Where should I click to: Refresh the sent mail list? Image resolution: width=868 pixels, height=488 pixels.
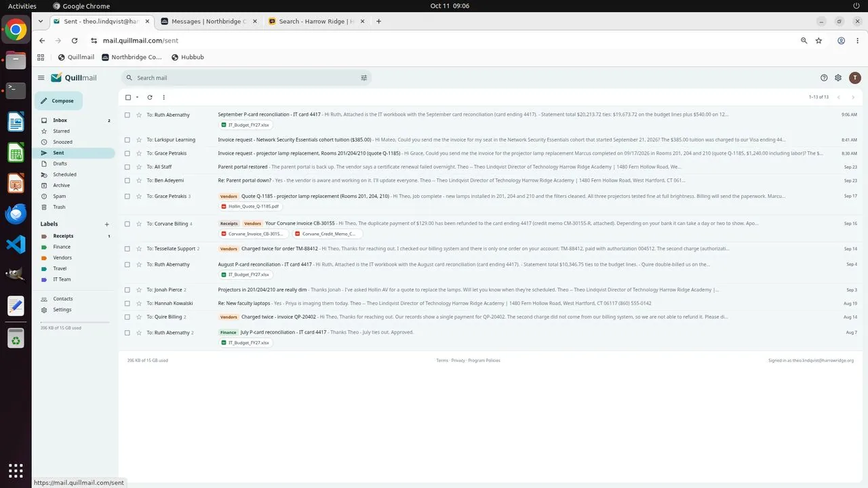point(150,97)
